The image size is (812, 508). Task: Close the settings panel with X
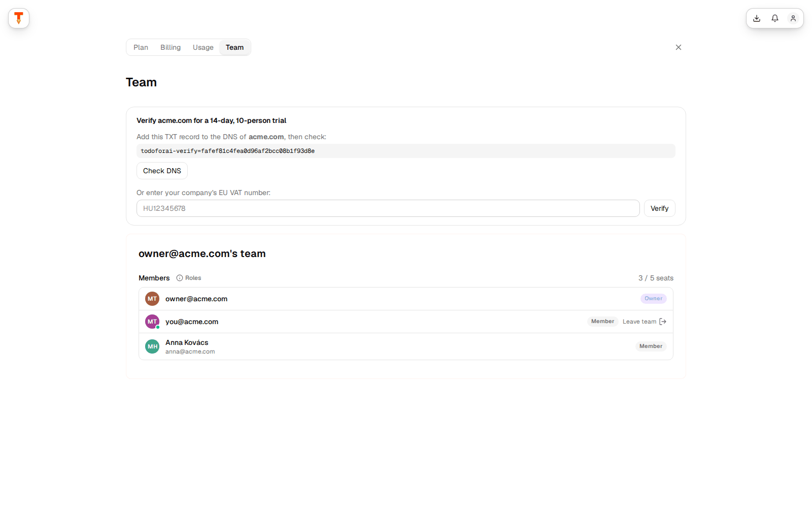(x=679, y=47)
